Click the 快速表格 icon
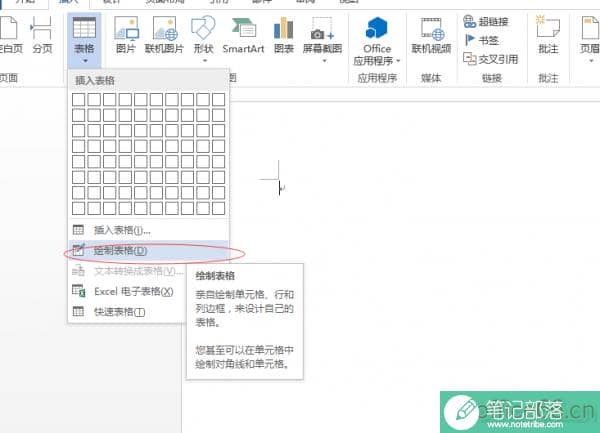Screen dimensions: 600x433 (x=78, y=311)
